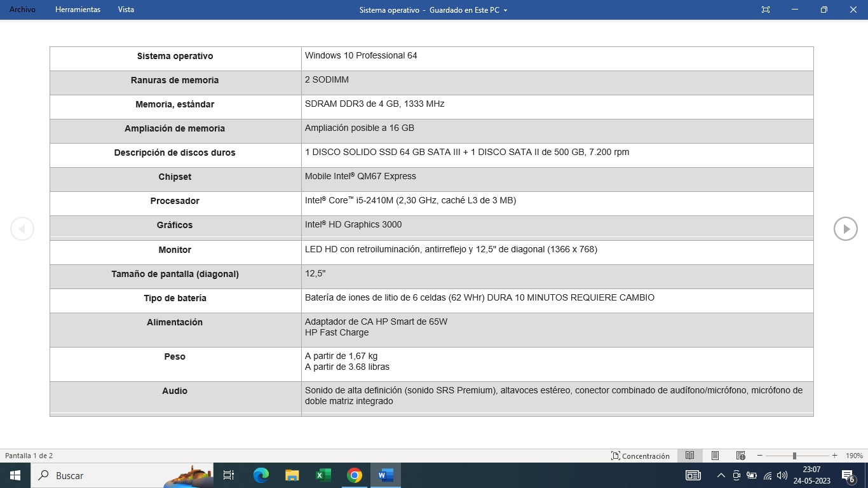Image resolution: width=868 pixels, height=488 pixels.
Task: Open the Windows Start menu
Action: coord(15,475)
